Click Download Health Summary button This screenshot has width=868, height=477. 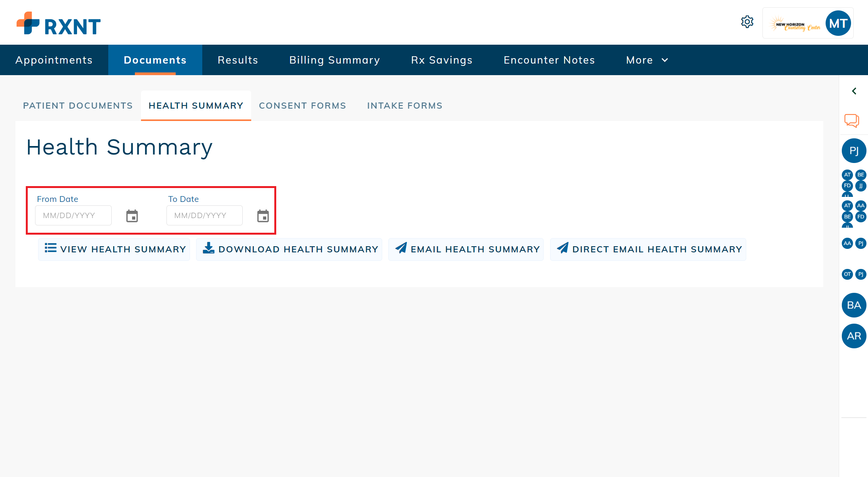click(289, 249)
